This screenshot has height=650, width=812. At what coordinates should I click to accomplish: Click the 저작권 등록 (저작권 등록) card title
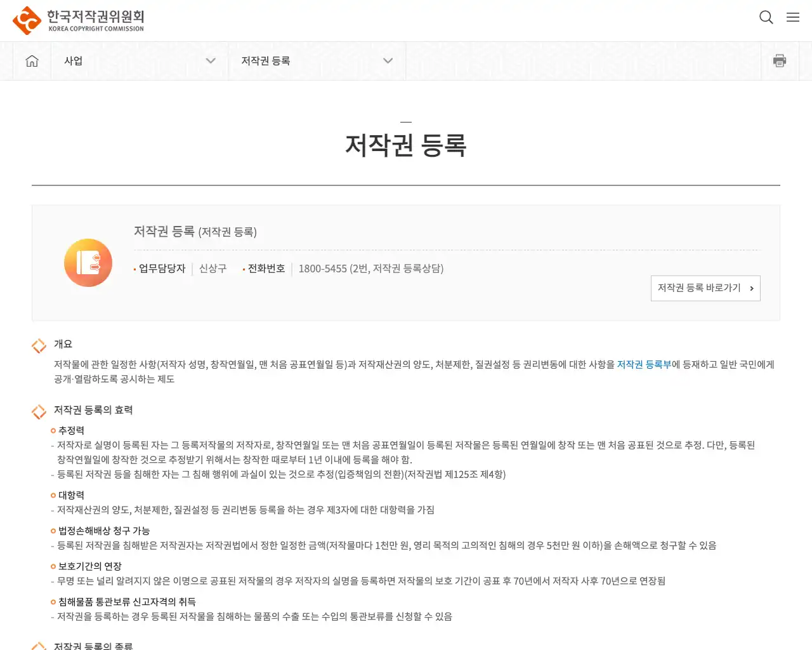(195, 232)
